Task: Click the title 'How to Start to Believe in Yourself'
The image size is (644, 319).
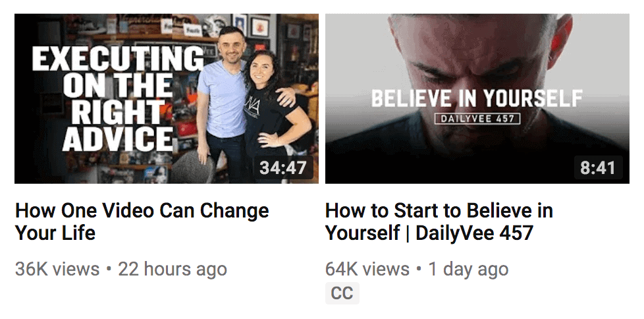Action: tap(439, 221)
